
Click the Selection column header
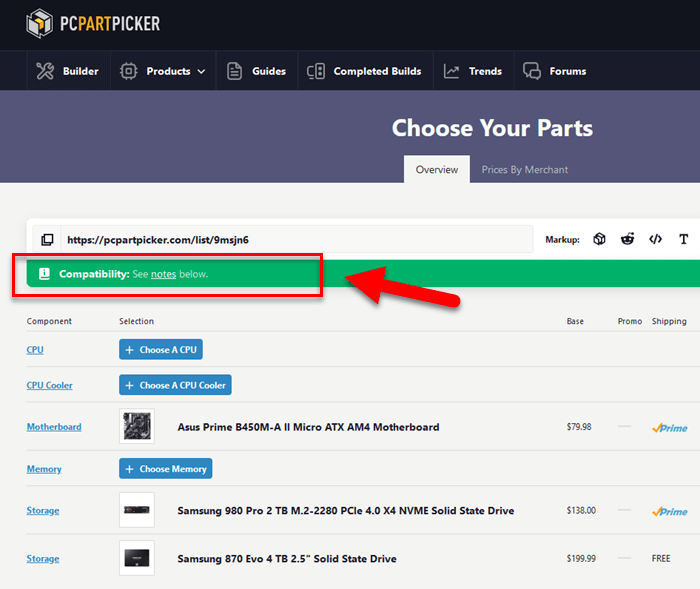point(136,321)
